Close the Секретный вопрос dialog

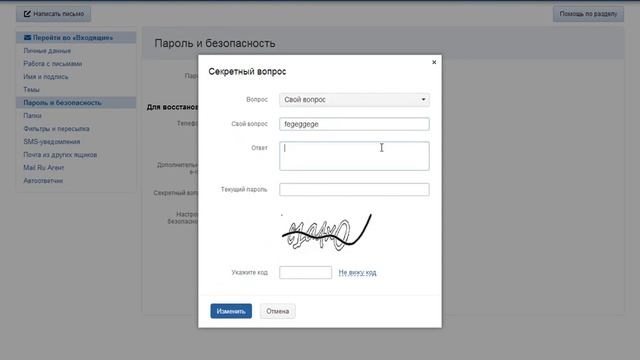tap(434, 62)
